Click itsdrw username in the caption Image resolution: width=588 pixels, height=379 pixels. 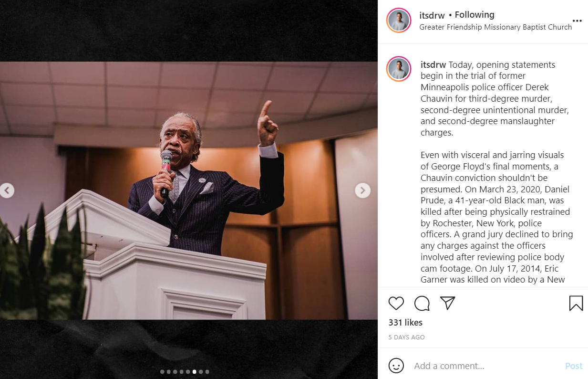coord(433,64)
